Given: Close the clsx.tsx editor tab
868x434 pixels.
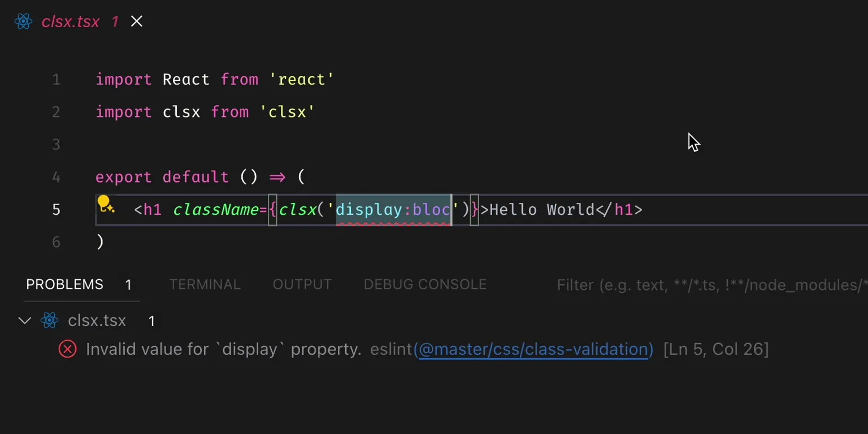Looking at the screenshot, I should pos(137,21).
